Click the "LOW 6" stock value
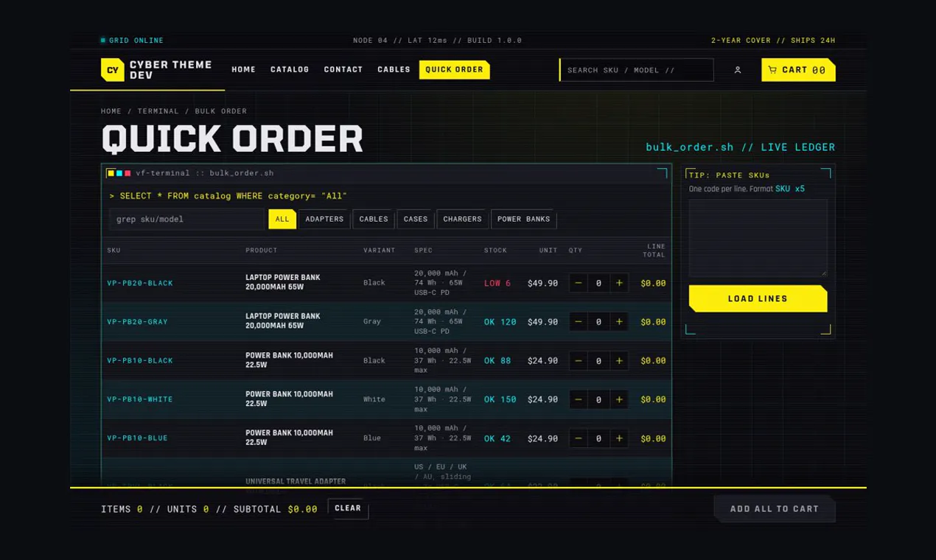The height and width of the screenshot is (560, 936). (x=497, y=283)
